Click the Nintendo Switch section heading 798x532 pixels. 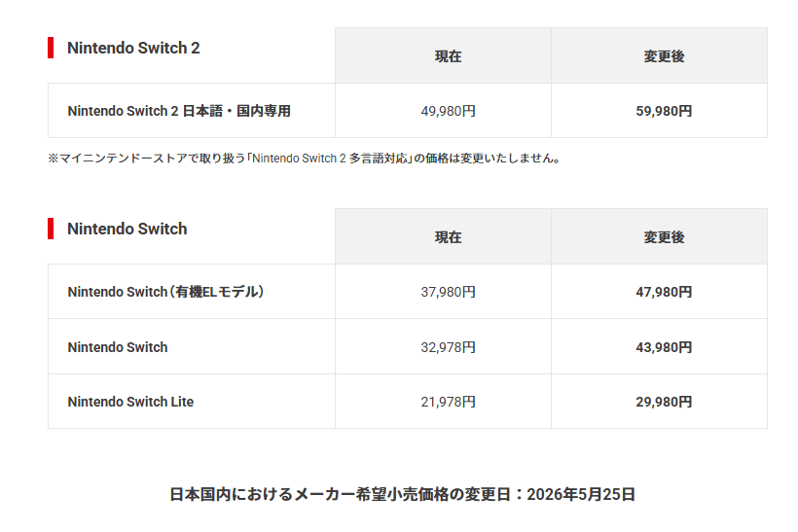point(127,229)
